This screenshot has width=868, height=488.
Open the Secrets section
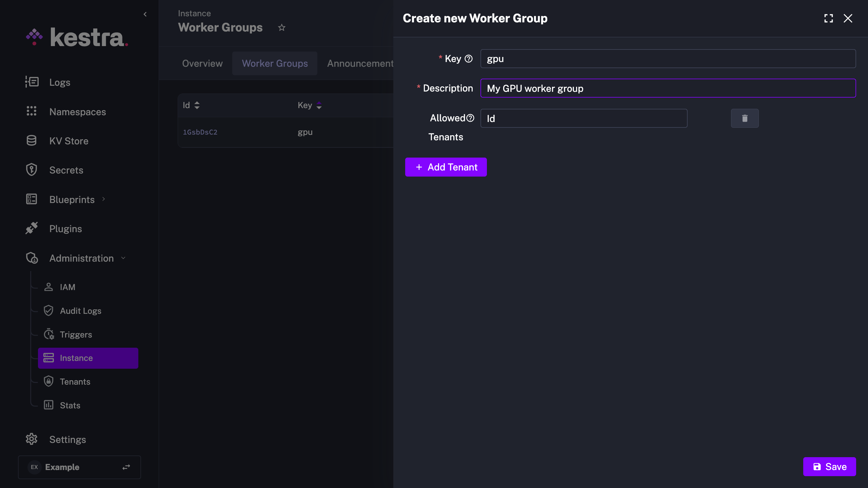(66, 170)
